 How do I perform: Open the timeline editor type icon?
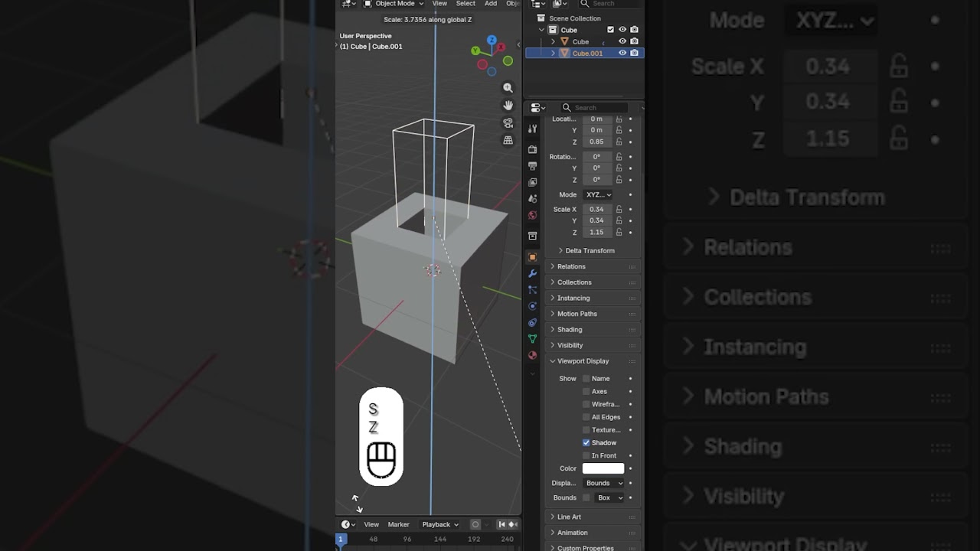348,524
